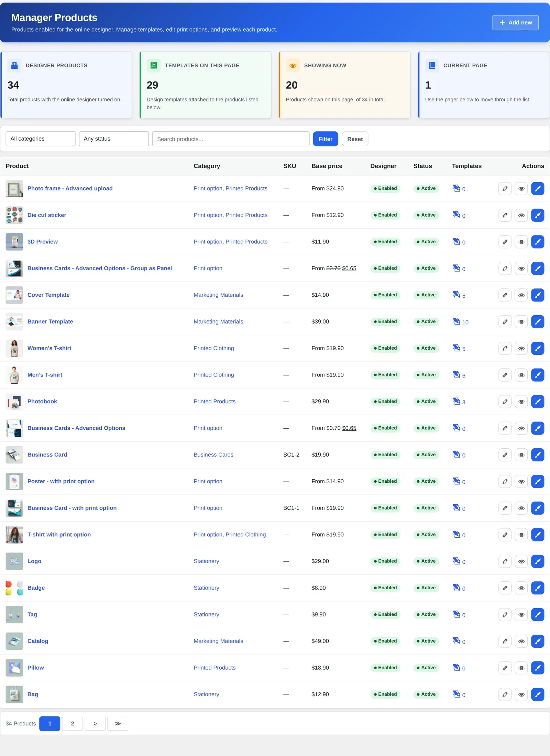Image resolution: width=550 pixels, height=756 pixels.
Task: Click templates icon in Banner Template row
Action: (x=456, y=321)
